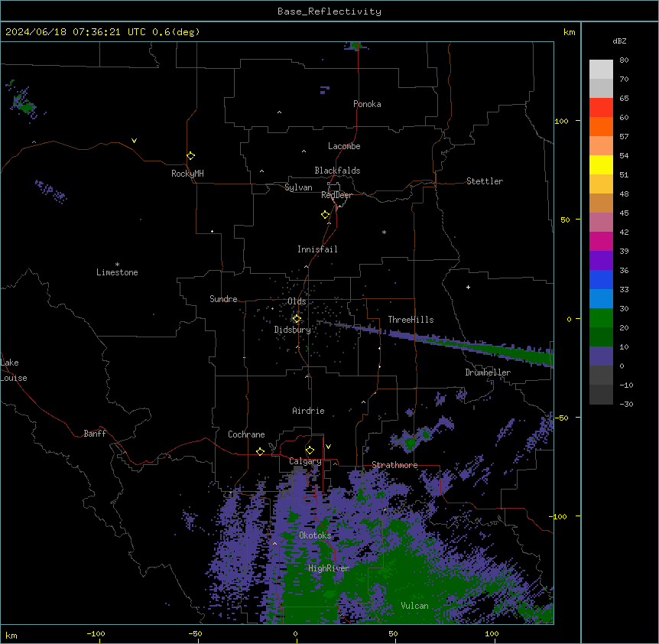Click the yellow diamond marker above Didsbury
Image resolution: width=659 pixels, height=644 pixels.
click(297, 318)
